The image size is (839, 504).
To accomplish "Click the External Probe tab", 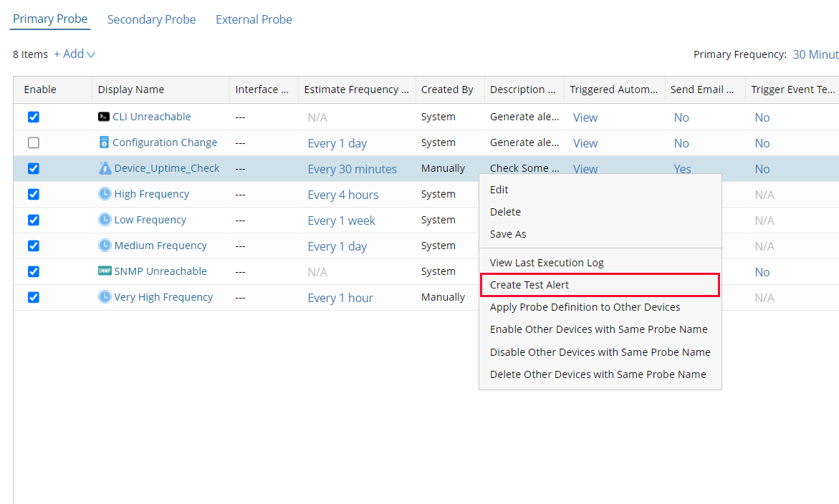I will click(254, 19).
